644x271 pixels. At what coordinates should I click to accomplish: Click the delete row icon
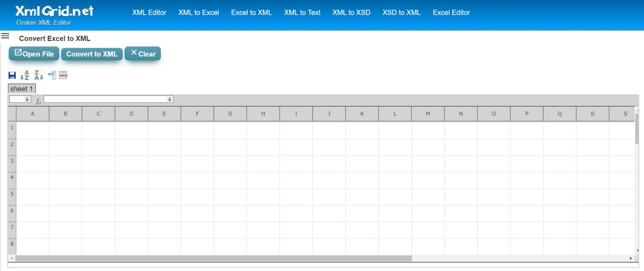[63, 75]
